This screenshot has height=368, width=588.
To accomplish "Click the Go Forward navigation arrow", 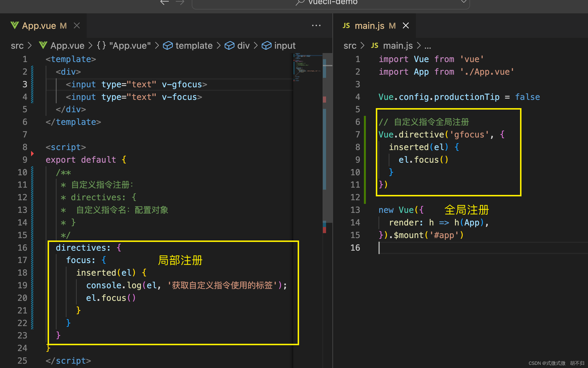I will tap(180, 2).
